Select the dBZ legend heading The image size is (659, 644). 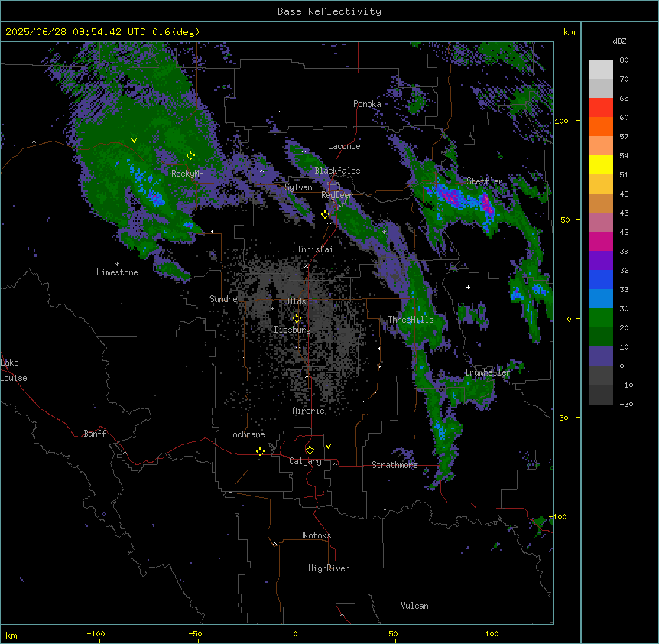[x=619, y=41]
